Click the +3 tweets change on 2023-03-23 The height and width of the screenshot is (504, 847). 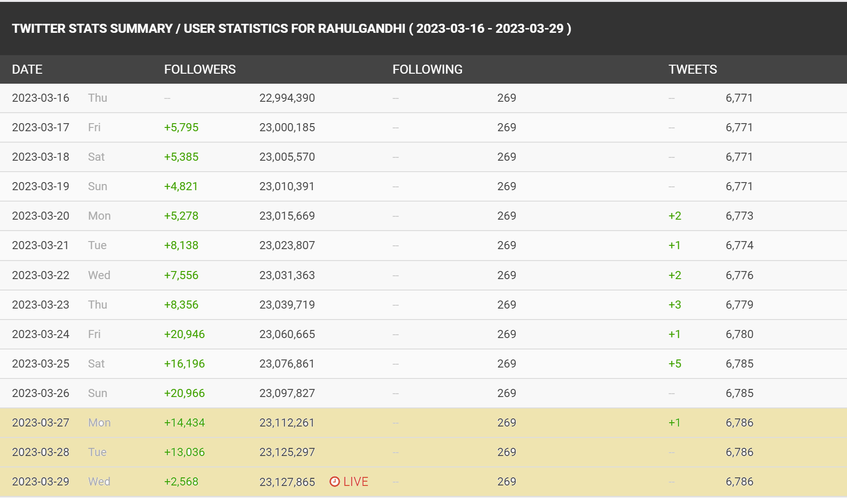[675, 305]
